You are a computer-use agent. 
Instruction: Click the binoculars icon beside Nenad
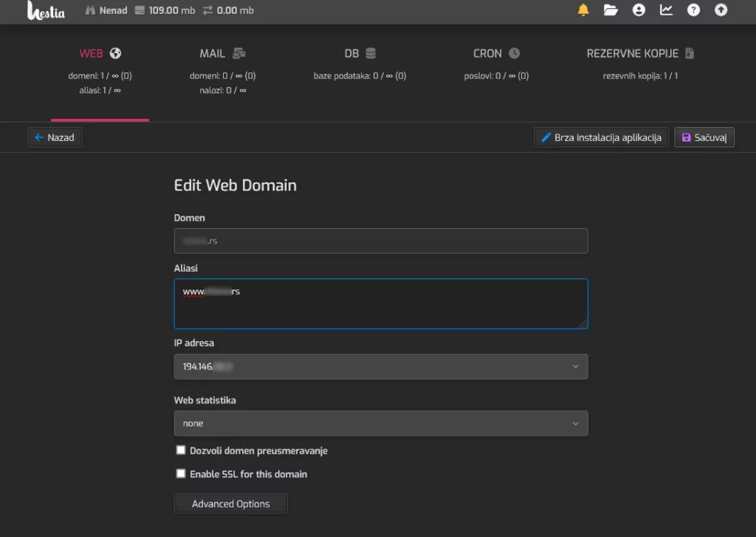click(90, 10)
